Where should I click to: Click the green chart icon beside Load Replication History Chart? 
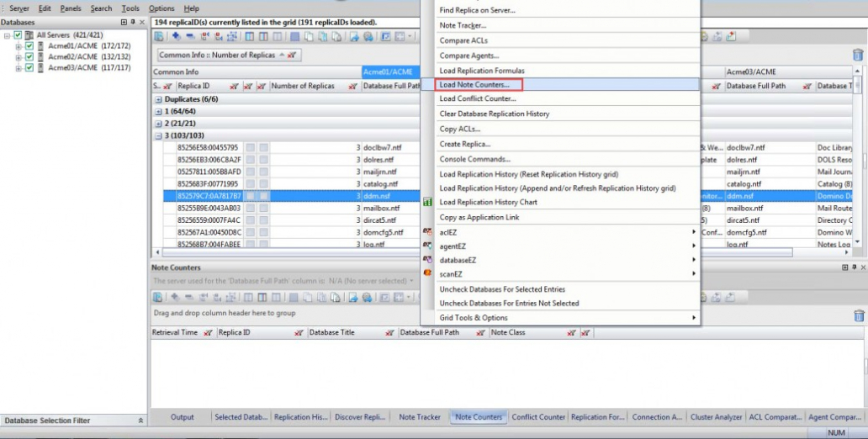click(x=427, y=202)
